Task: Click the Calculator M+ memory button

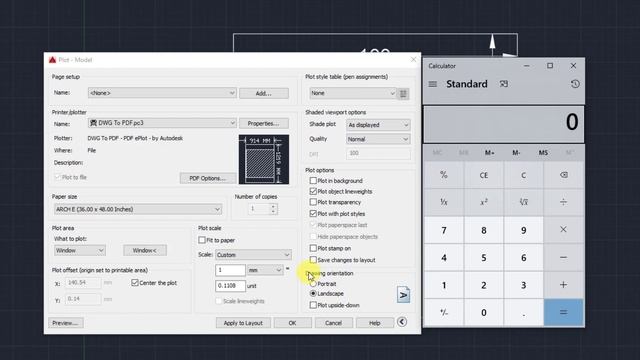Action: [490, 153]
